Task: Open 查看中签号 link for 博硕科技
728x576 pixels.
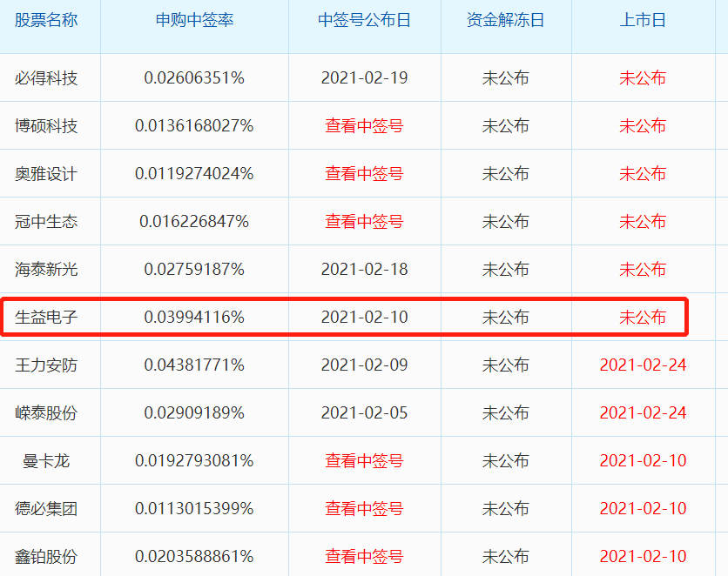Action: [x=364, y=125]
